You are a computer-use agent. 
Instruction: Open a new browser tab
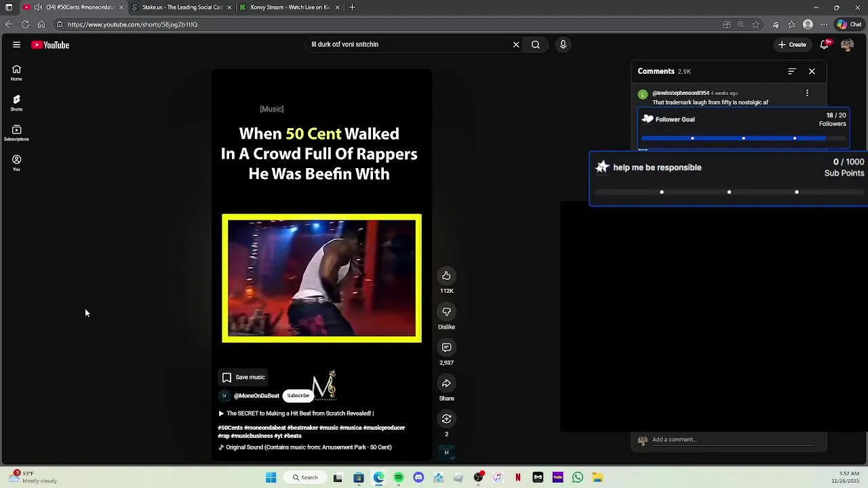click(x=352, y=7)
